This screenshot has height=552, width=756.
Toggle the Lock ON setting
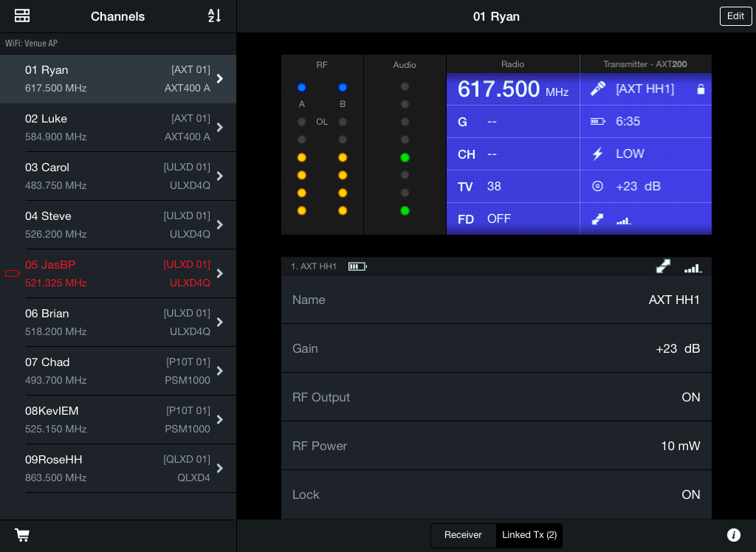pos(690,494)
